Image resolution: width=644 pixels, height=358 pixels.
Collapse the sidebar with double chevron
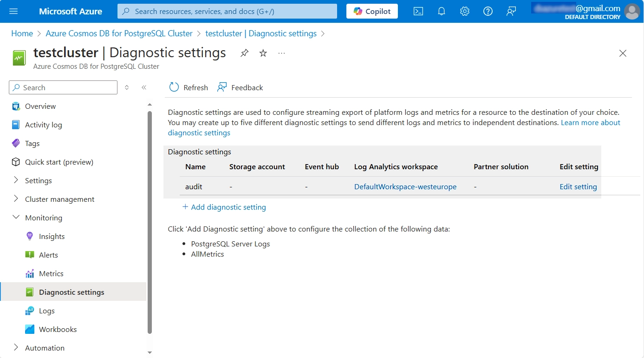[144, 87]
